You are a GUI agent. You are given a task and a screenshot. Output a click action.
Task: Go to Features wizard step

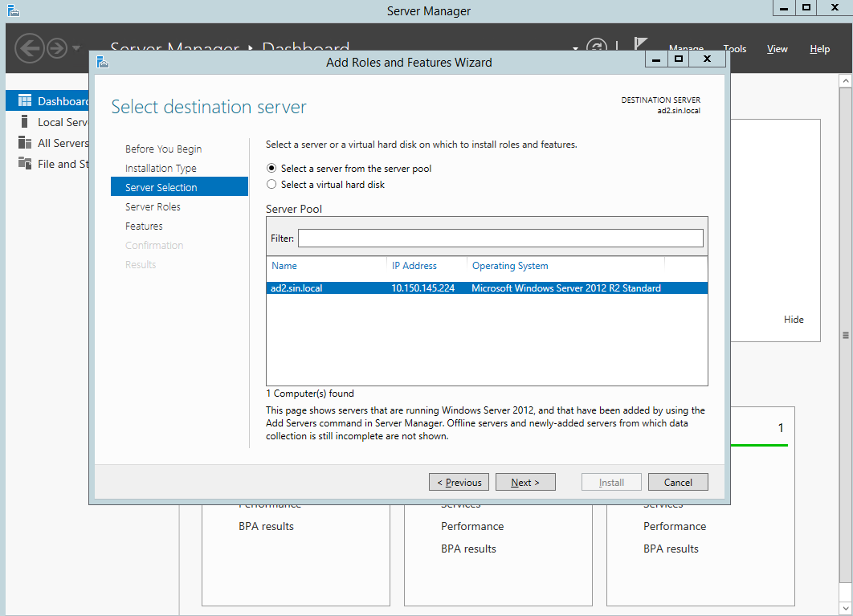click(x=144, y=226)
